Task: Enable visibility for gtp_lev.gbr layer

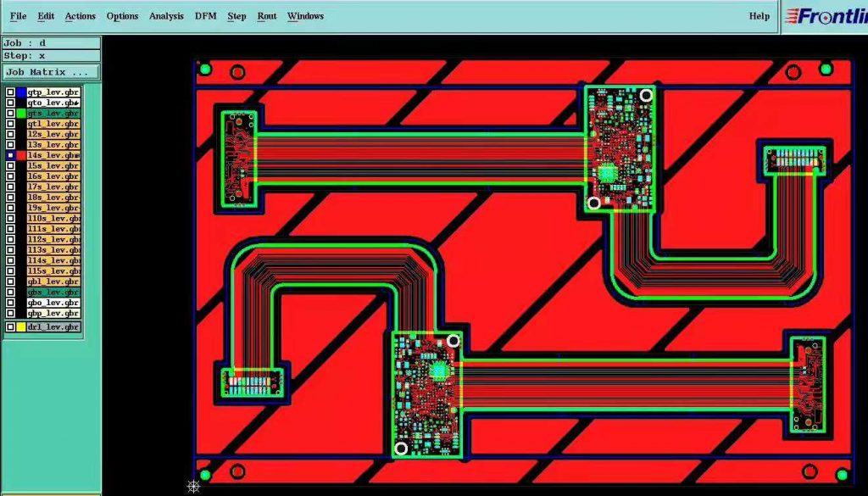Action: (10, 92)
